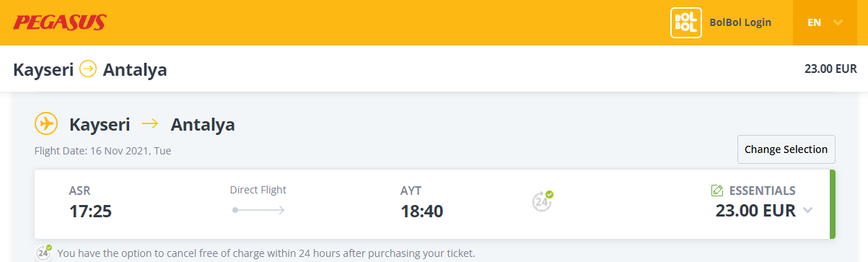Click the Kayseri Antalya header title
Viewport: 868px width, 262px height.
click(90, 69)
